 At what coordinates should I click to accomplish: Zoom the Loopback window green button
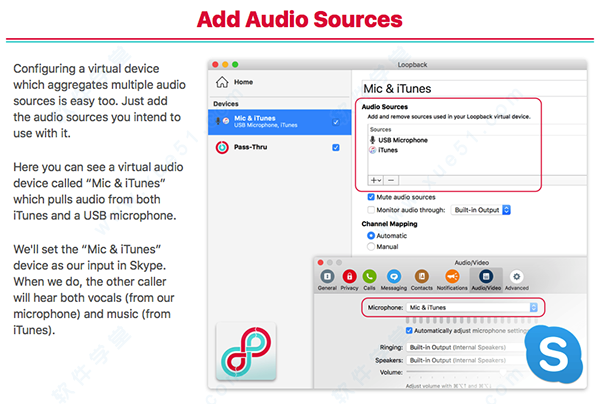click(x=235, y=64)
